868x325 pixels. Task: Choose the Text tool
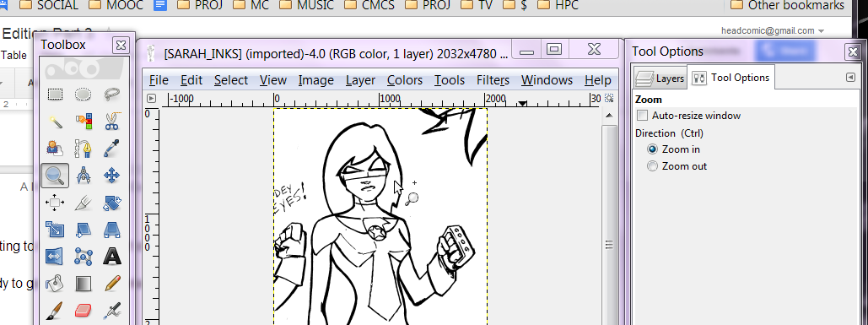click(x=112, y=257)
